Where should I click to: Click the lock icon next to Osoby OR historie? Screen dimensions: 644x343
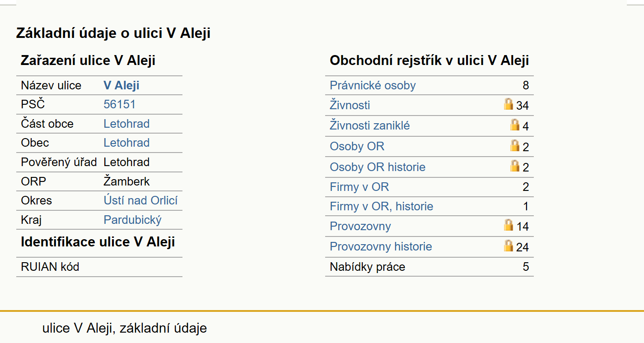515,166
